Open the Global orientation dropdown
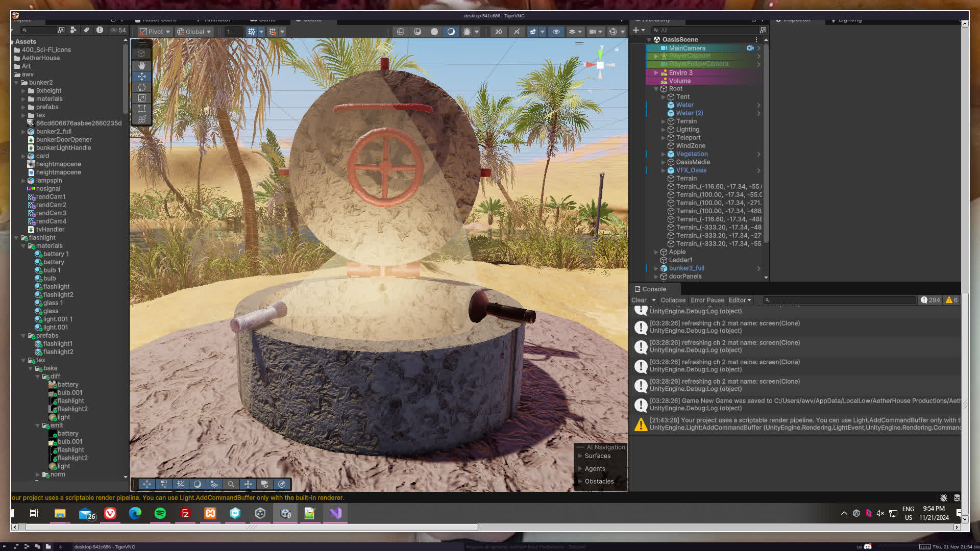This screenshot has height=551, width=980. pos(193,32)
